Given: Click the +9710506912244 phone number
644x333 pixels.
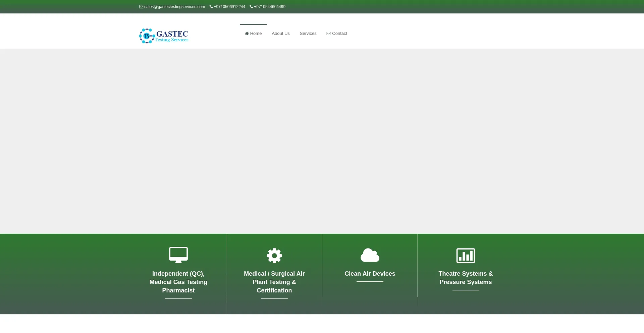Looking at the screenshot, I should (x=229, y=6).
